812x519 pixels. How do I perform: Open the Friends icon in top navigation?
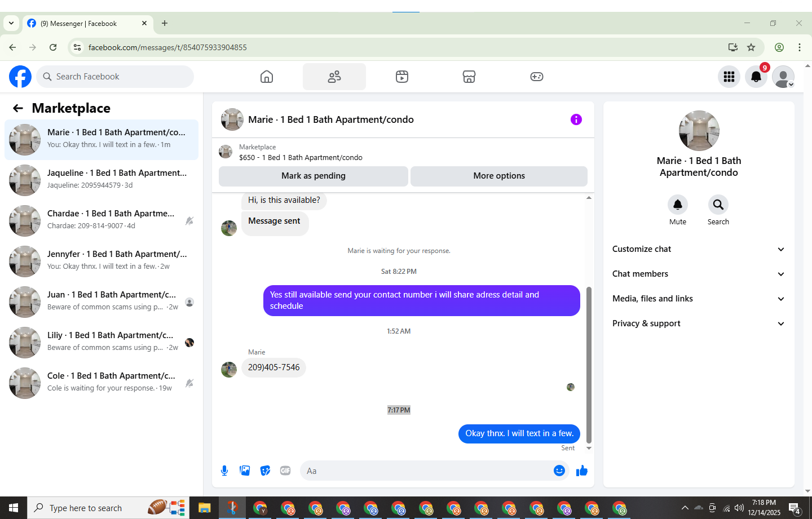pyautogui.click(x=334, y=77)
